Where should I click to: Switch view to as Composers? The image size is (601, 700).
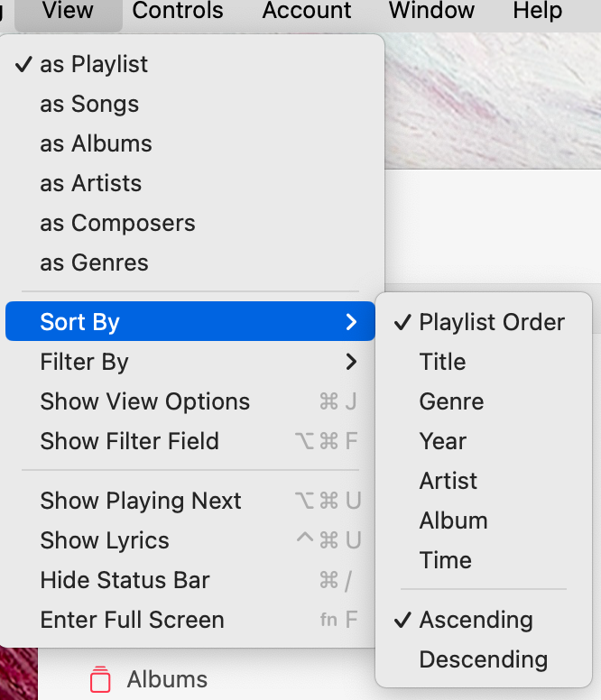190,223
